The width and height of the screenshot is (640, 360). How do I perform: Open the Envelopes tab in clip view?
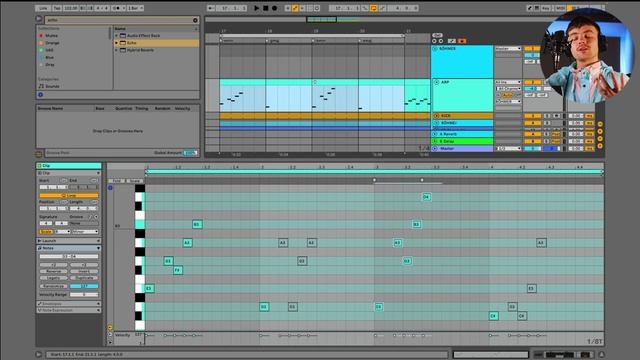(x=68, y=304)
